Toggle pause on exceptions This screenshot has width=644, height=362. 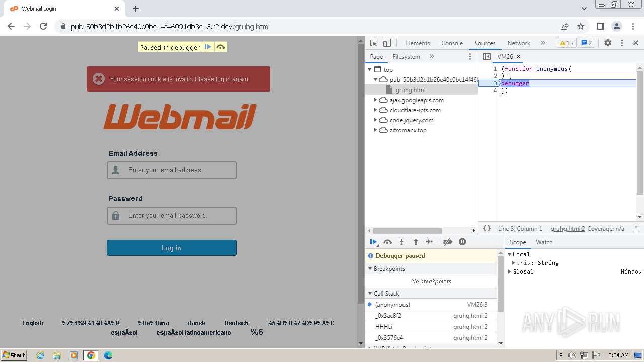point(462,242)
